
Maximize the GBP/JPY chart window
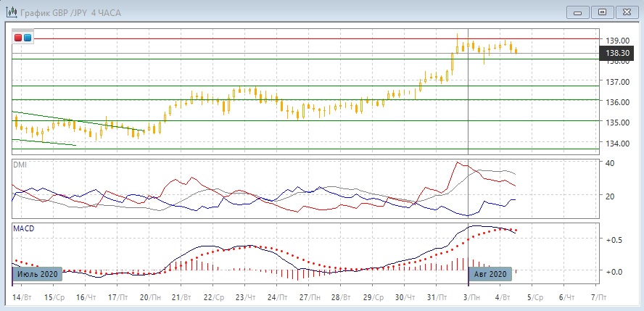click(601, 11)
